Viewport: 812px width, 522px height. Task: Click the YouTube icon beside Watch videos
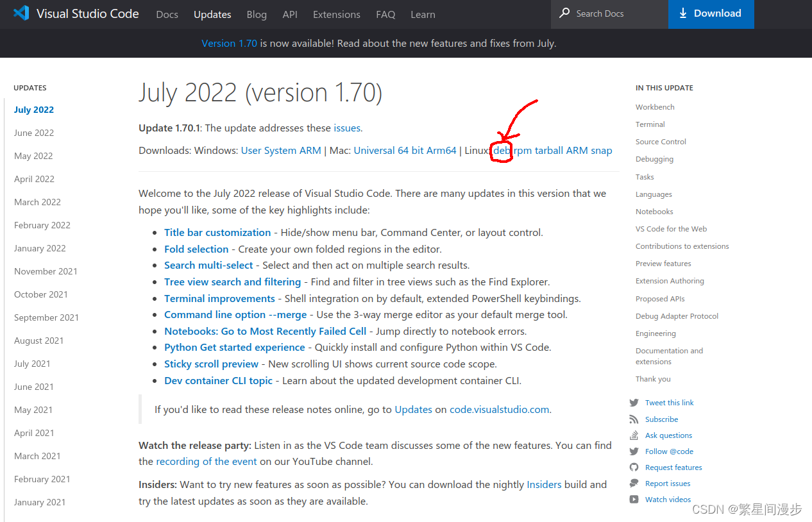point(634,500)
